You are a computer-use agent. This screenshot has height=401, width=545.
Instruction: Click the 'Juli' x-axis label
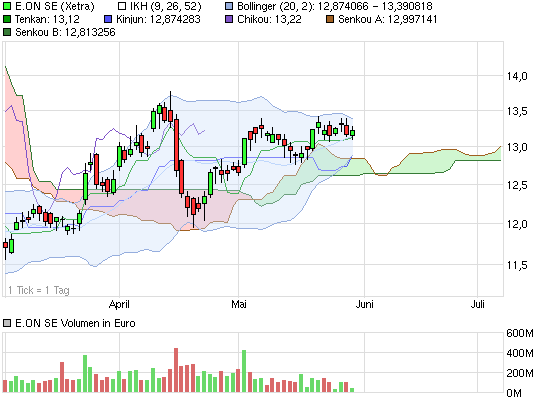[x=478, y=304]
